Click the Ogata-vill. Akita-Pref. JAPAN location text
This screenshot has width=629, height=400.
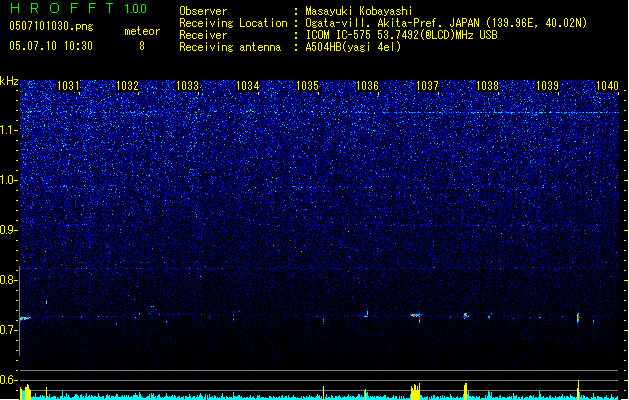446,23
